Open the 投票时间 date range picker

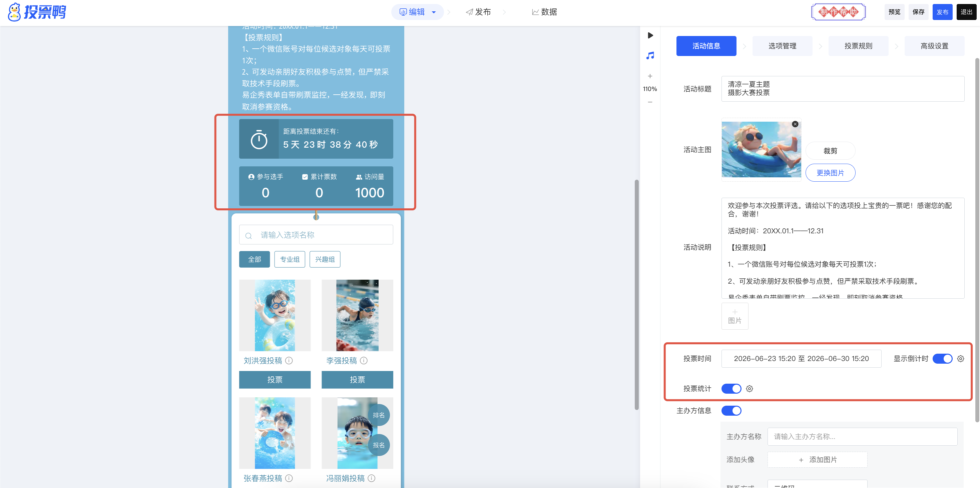[801, 358]
